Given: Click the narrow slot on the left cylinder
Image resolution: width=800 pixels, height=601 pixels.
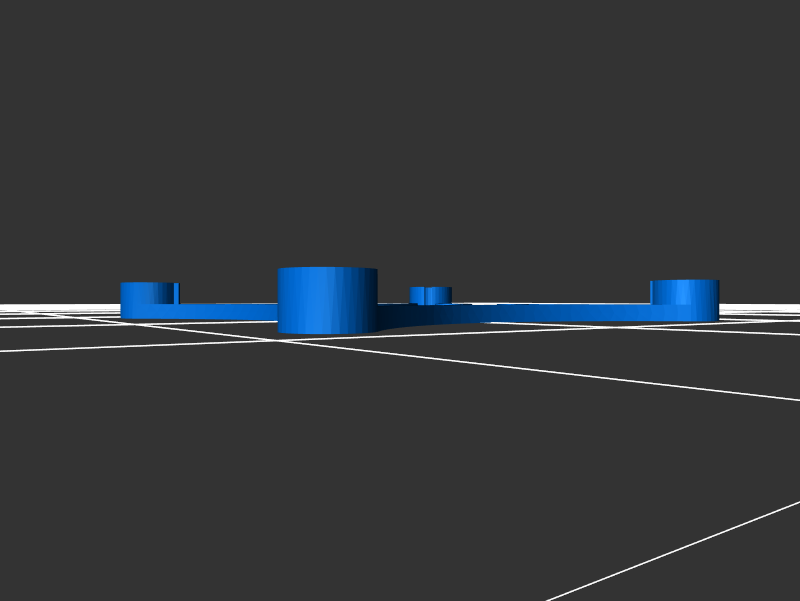Looking at the screenshot, I should [x=176, y=293].
